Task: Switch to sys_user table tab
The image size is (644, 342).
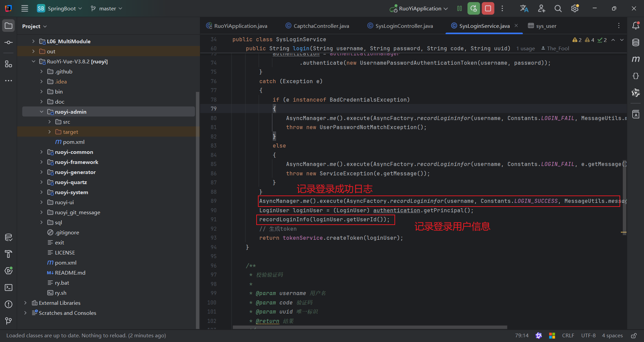Action: click(542, 26)
